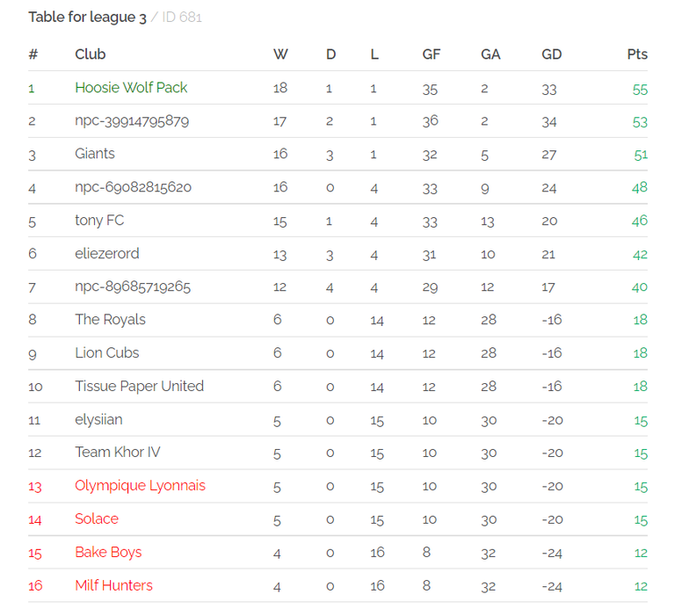Select club npc-69082815620
This screenshot has width=675, height=616.
click(x=133, y=187)
